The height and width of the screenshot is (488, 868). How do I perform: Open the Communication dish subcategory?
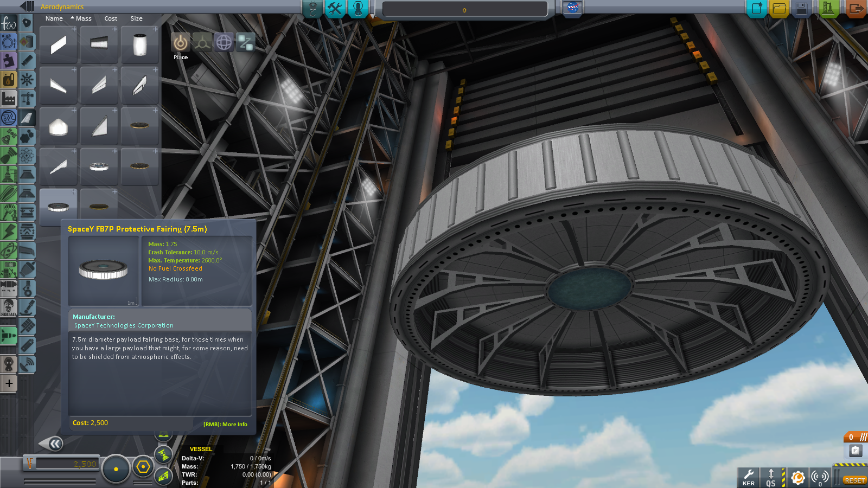click(27, 364)
